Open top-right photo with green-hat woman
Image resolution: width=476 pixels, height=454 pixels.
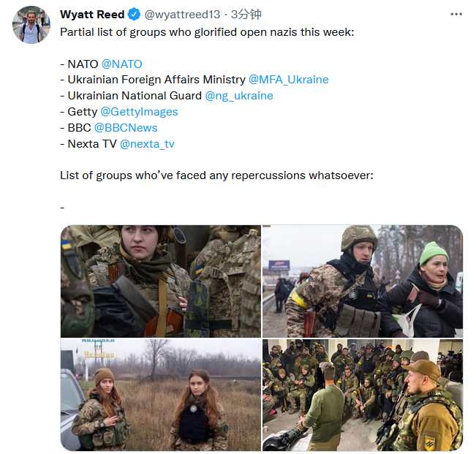tap(362, 281)
